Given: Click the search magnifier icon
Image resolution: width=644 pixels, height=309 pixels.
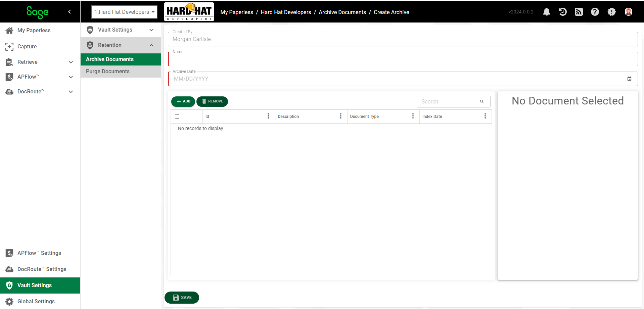Looking at the screenshot, I should 482,101.
